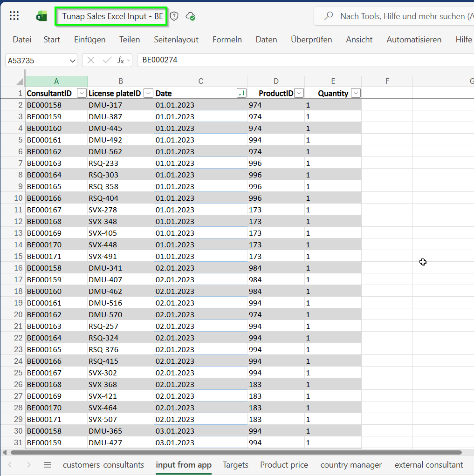The image size is (474, 476).
Task: Open the Überprüfen ribbon tab
Action: 311,40
